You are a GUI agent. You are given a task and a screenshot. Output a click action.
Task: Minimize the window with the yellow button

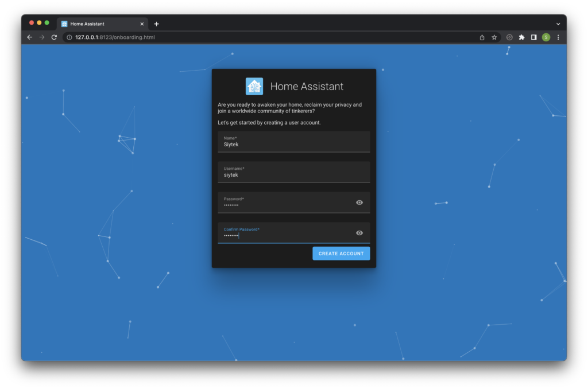tap(39, 23)
